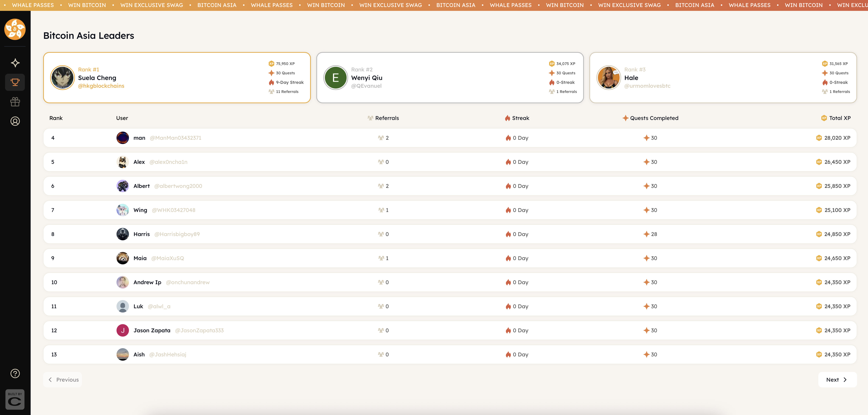Click @QEvanuel handle on Rank #2 card
The height and width of the screenshot is (415, 868).
point(366,86)
